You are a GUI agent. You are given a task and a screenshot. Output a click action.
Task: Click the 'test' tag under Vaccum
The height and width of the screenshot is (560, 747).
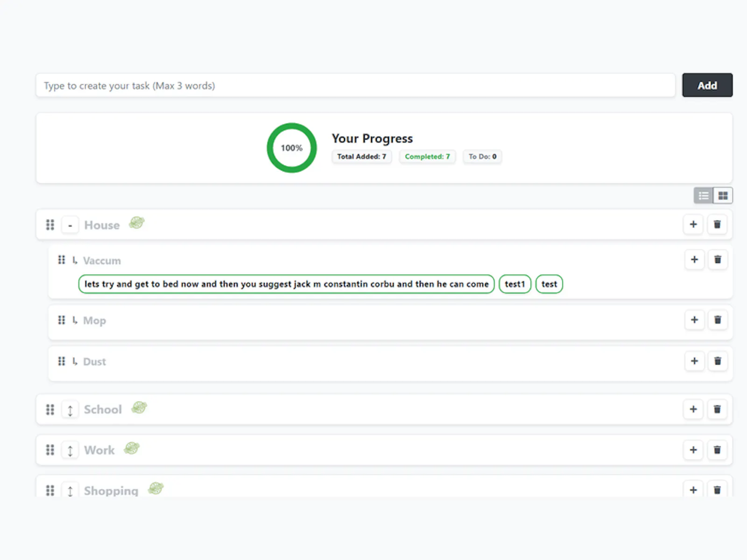tap(549, 284)
